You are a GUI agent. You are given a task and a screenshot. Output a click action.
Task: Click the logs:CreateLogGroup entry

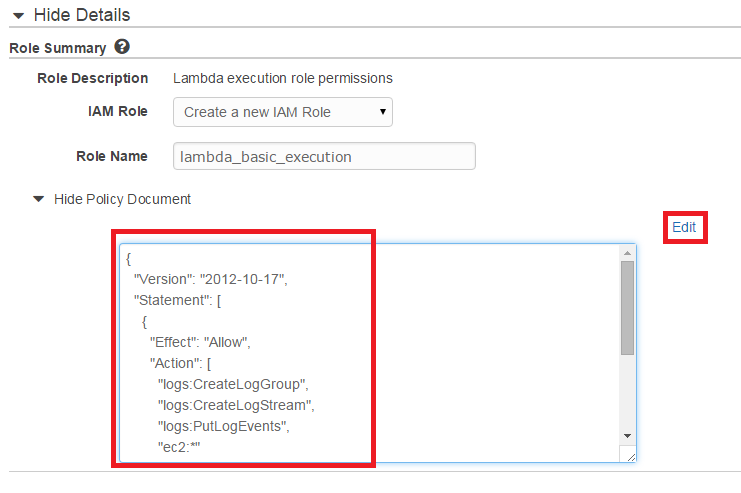[233, 384]
